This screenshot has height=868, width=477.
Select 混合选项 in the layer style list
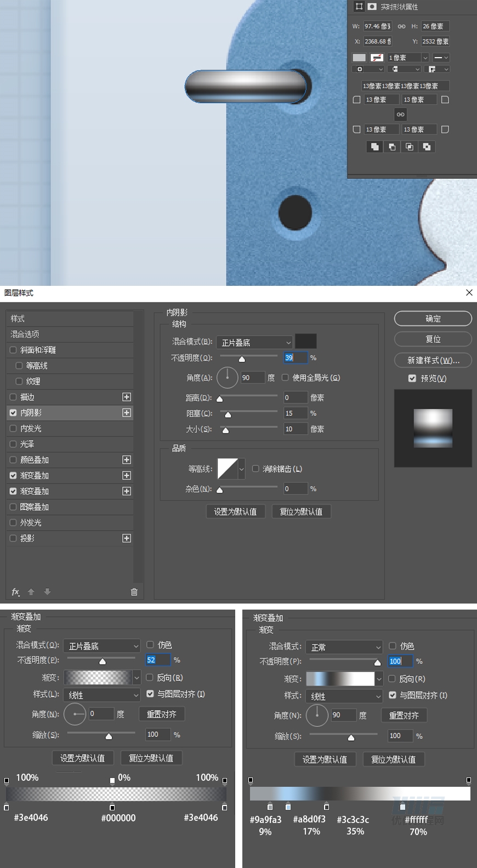tap(70, 334)
